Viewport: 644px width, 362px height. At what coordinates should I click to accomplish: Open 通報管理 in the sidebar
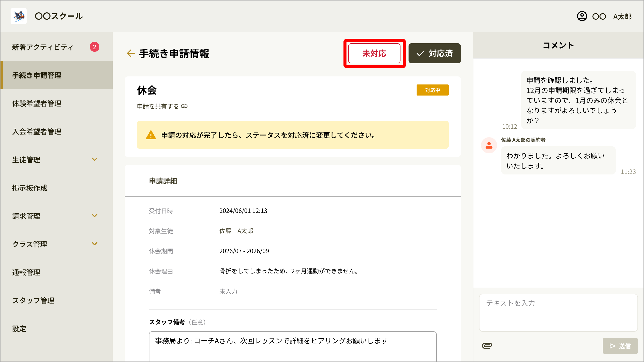56,272
